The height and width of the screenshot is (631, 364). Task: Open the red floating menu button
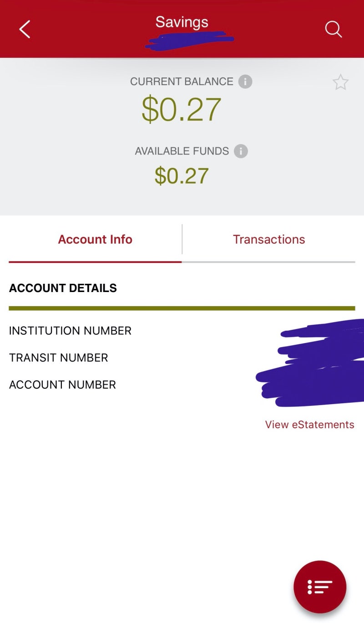pyautogui.click(x=320, y=587)
